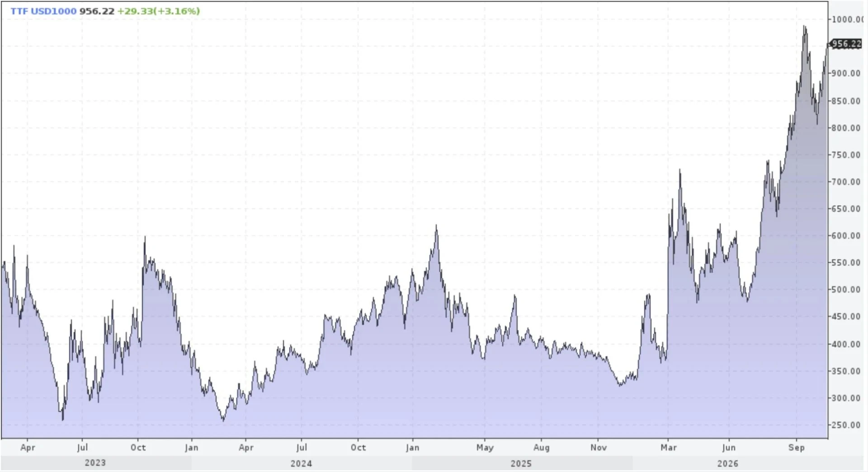Select the Jun label on the time axis
Image resolution: width=868 pixels, height=472 pixels.
coord(729,447)
